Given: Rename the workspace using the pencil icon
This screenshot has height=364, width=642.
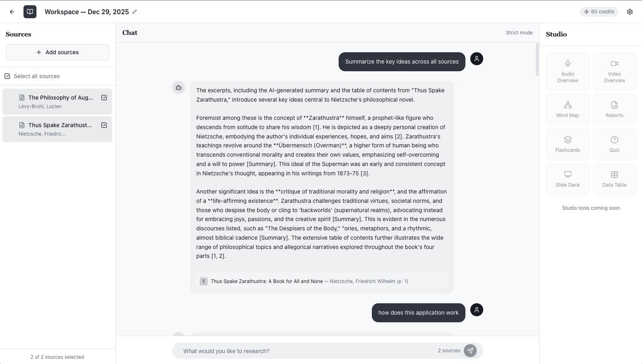Looking at the screenshot, I should pyautogui.click(x=134, y=12).
